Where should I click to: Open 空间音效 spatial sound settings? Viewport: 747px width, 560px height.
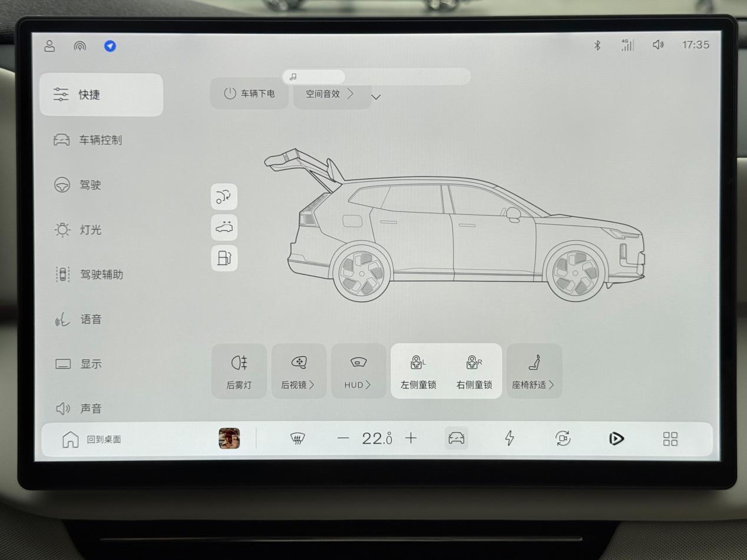point(331,94)
